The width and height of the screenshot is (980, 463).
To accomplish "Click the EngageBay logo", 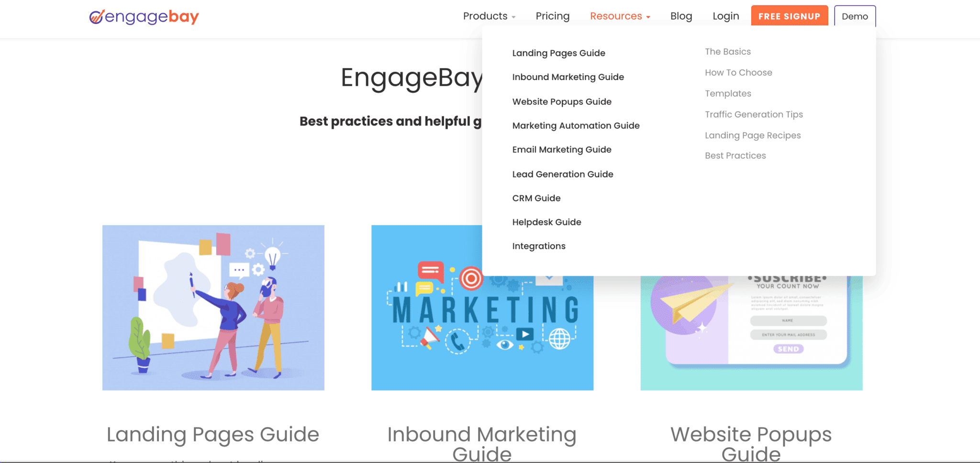I will click(144, 17).
